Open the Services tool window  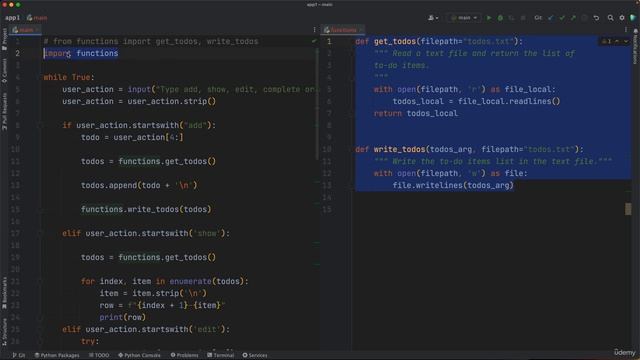click(255, 355)
